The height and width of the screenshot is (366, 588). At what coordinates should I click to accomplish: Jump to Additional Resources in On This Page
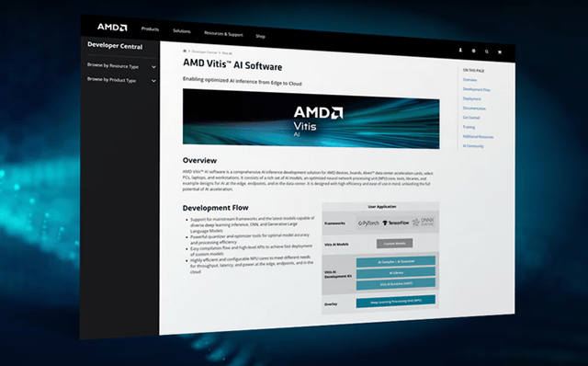click(x=478, y=137)
